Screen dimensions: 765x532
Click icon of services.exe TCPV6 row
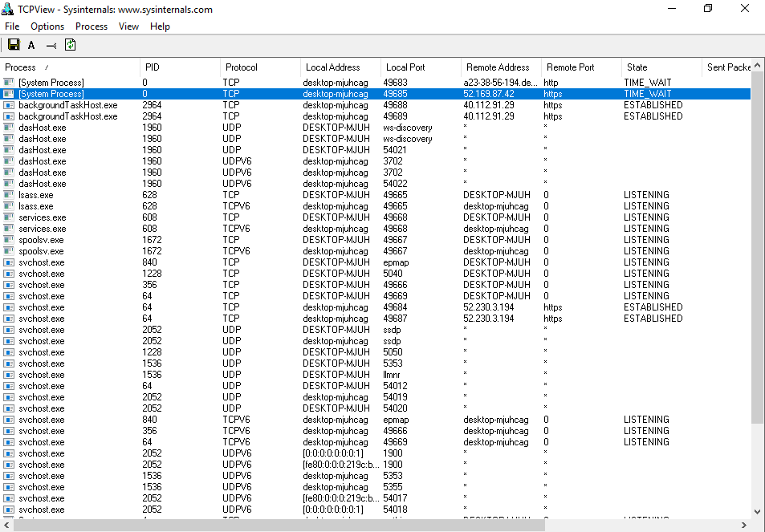coord(9,228)
